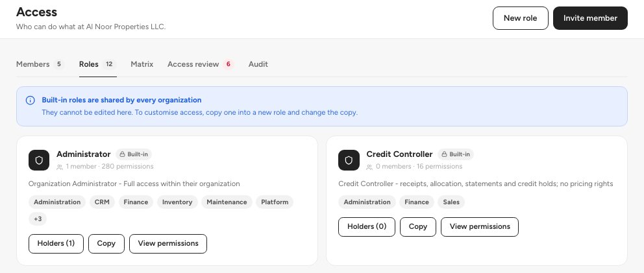This screenshot has width=644, height=273.
Task: Click 'Built-in roles are shared by every organization' heading
Action: click(121, 100)
